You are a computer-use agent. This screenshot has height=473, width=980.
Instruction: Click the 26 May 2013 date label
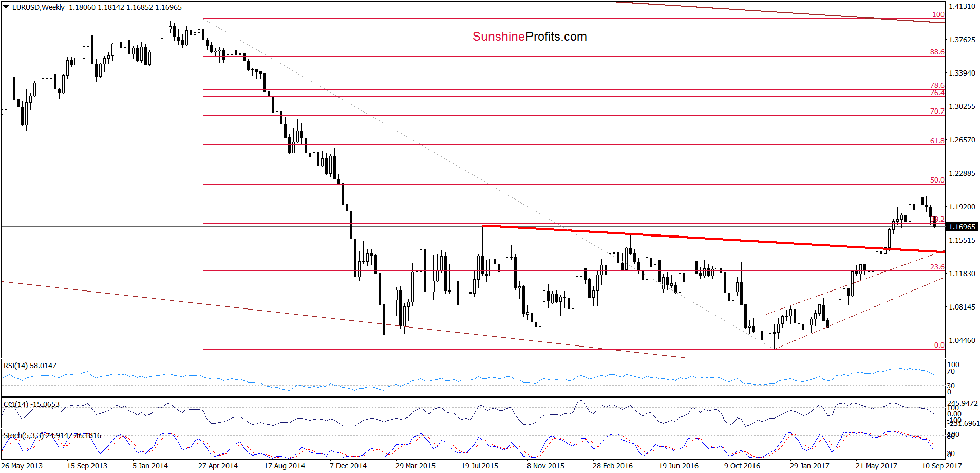(22, 466)
